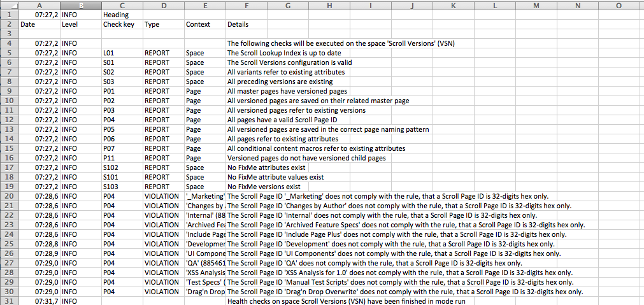The height and width of the screenshot is (305, 644).
Task: Select the 'Level' cell in row 2
Action: point(80,24)
